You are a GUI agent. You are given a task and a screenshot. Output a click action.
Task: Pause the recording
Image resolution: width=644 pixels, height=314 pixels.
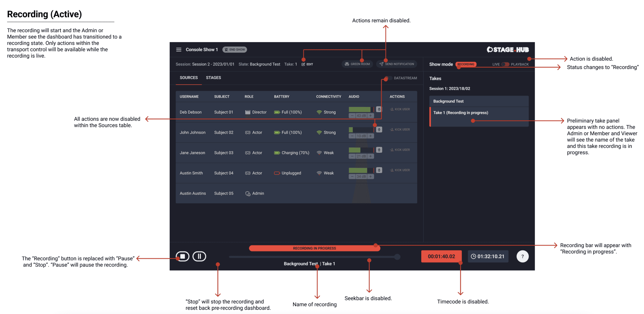(199, 256)
